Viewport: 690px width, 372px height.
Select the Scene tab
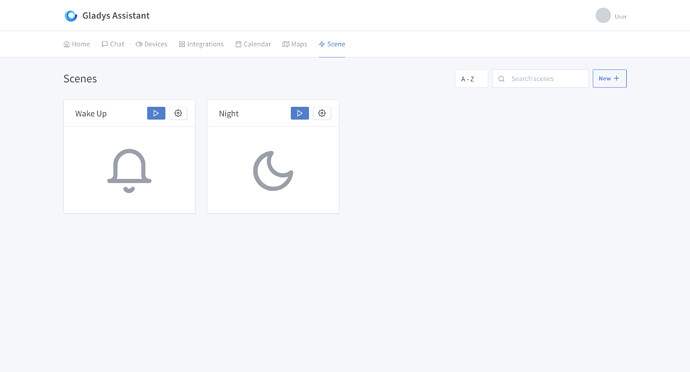[x=332, y=44]
